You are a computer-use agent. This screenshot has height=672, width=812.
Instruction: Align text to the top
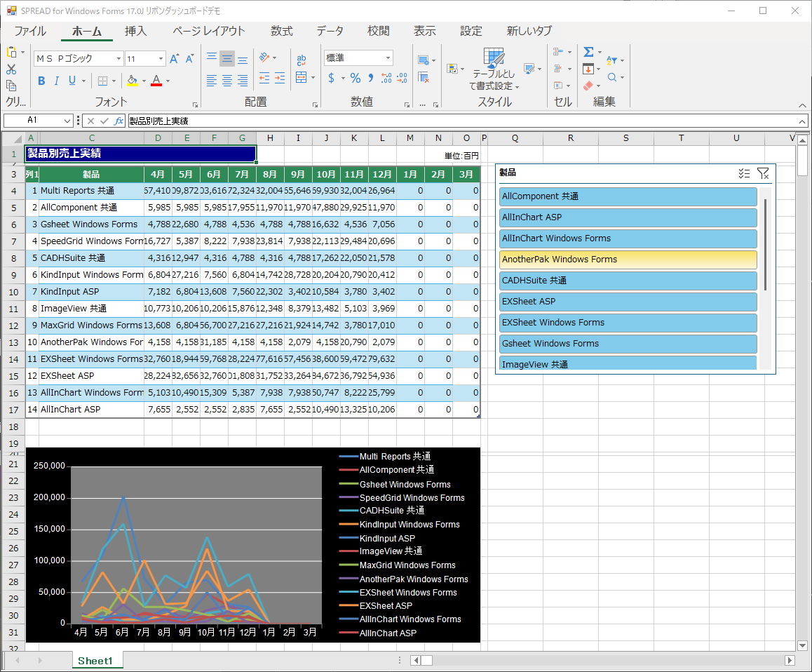212,58
